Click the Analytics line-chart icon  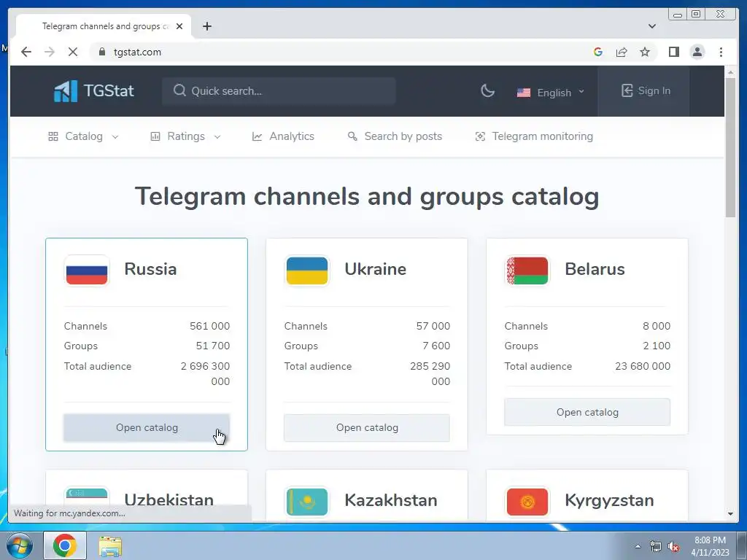point(257,136)
